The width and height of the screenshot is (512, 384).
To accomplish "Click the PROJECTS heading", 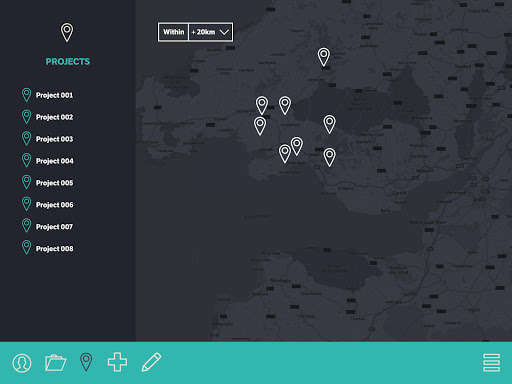I will 68,62.
